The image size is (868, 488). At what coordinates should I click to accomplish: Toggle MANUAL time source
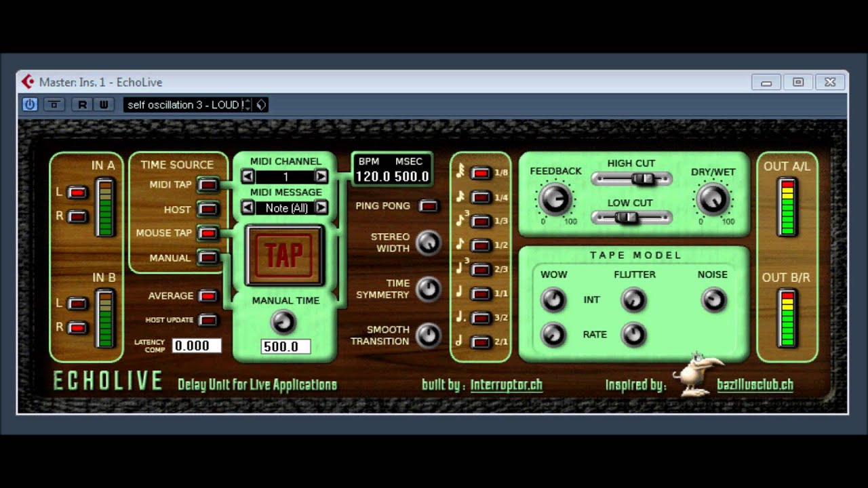click(x=208, y=258)
